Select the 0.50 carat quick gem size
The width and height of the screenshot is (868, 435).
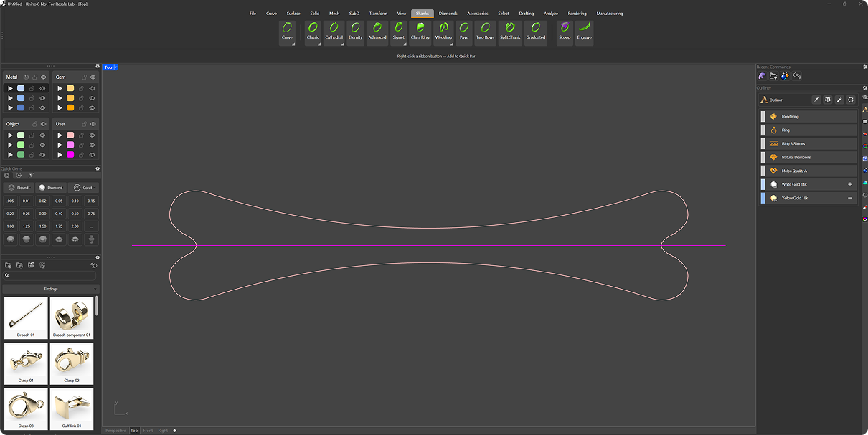tap(75, 214)
